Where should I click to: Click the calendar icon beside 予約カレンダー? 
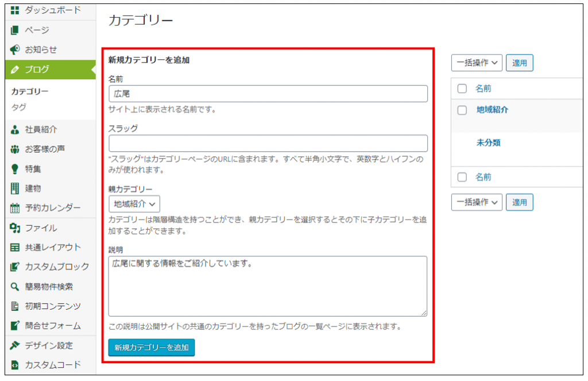click(15, 208)
